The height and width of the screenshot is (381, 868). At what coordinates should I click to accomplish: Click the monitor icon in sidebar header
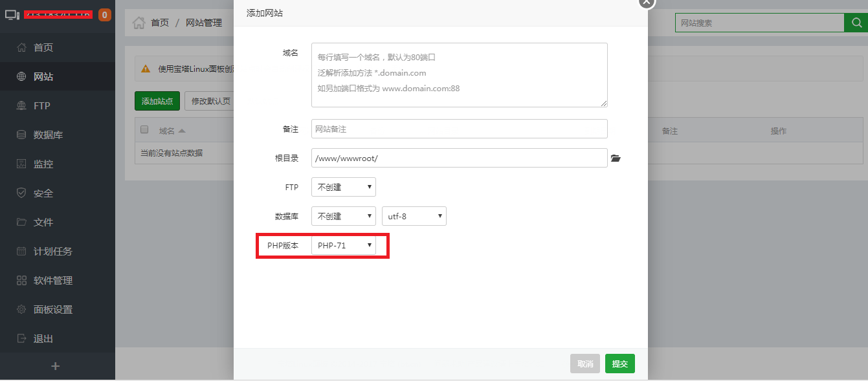tap(12, 14)
